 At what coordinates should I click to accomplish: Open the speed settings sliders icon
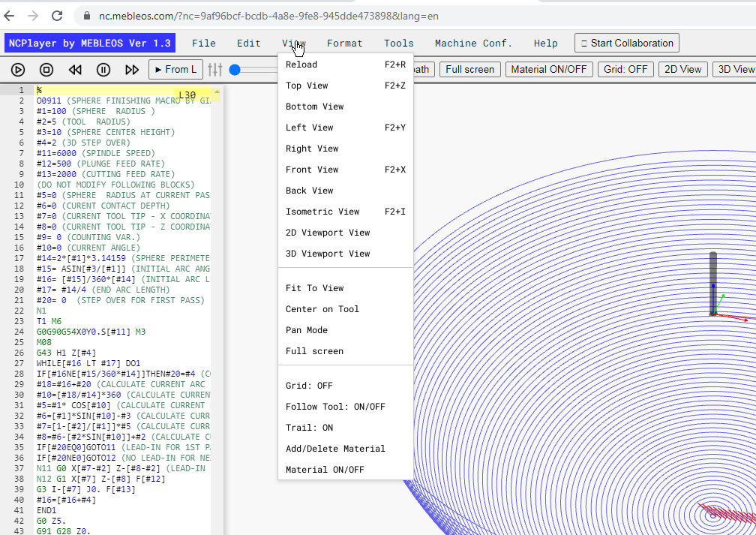[215, 70]
